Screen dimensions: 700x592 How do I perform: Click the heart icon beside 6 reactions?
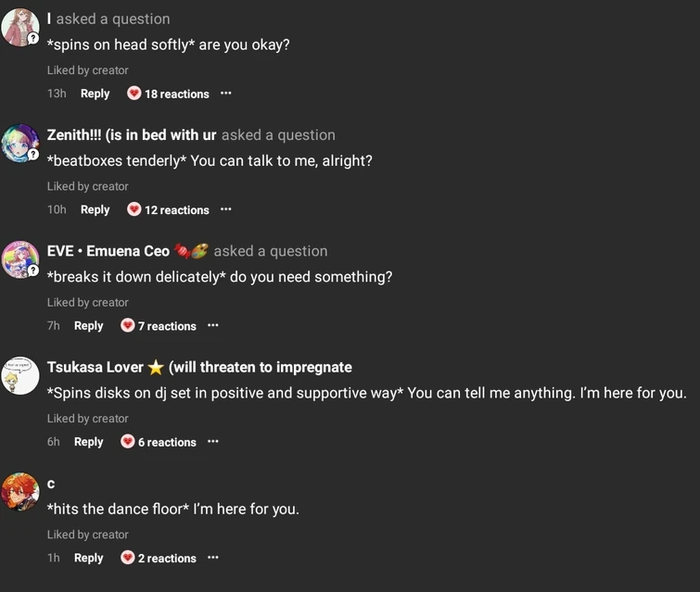coord(128,442)
